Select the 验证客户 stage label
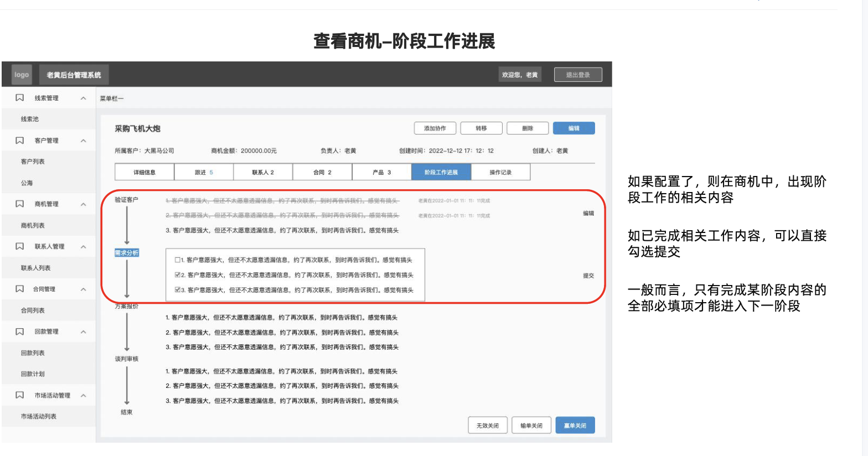The height and width of the screenshot is (456, 868). pos(127,200)
